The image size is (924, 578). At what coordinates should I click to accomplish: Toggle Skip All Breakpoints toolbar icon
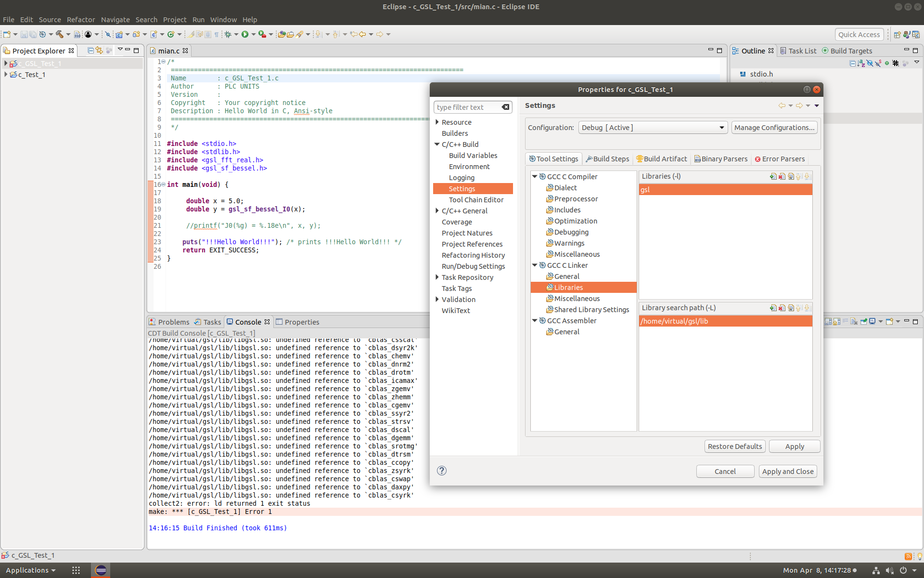[x=108, y=34]
